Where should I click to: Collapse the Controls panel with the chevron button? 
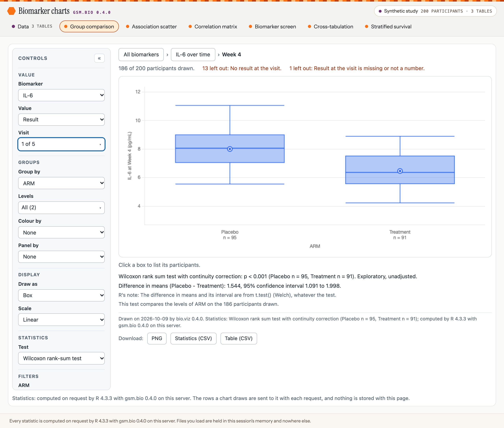(x=99, y=58)
